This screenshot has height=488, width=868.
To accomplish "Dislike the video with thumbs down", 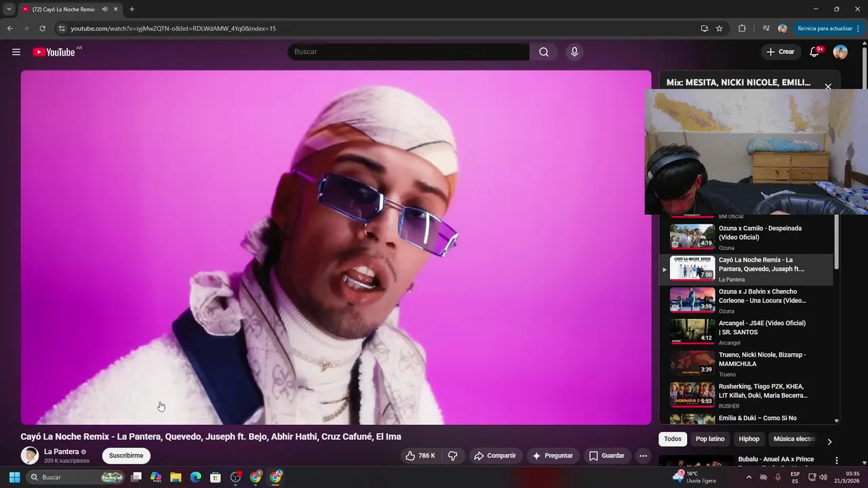I will click(x=453, y=456).
